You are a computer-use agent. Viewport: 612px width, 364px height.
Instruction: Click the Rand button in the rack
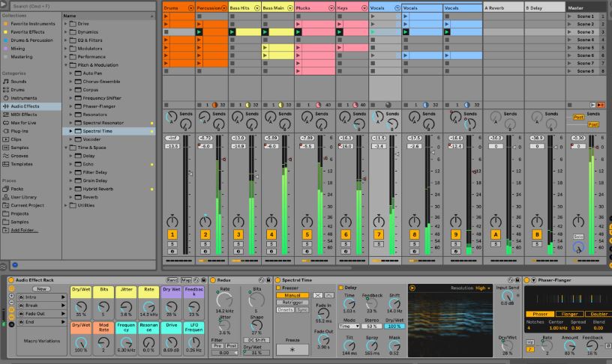(172, 280)
